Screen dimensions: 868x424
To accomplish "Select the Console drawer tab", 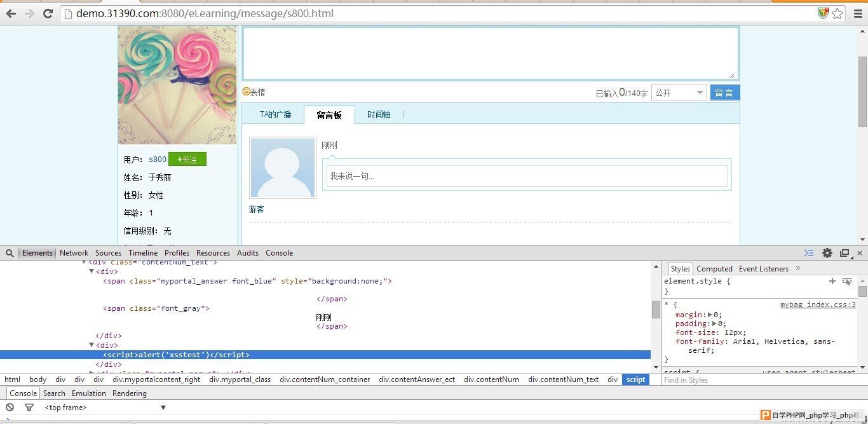I will point(24,393).
